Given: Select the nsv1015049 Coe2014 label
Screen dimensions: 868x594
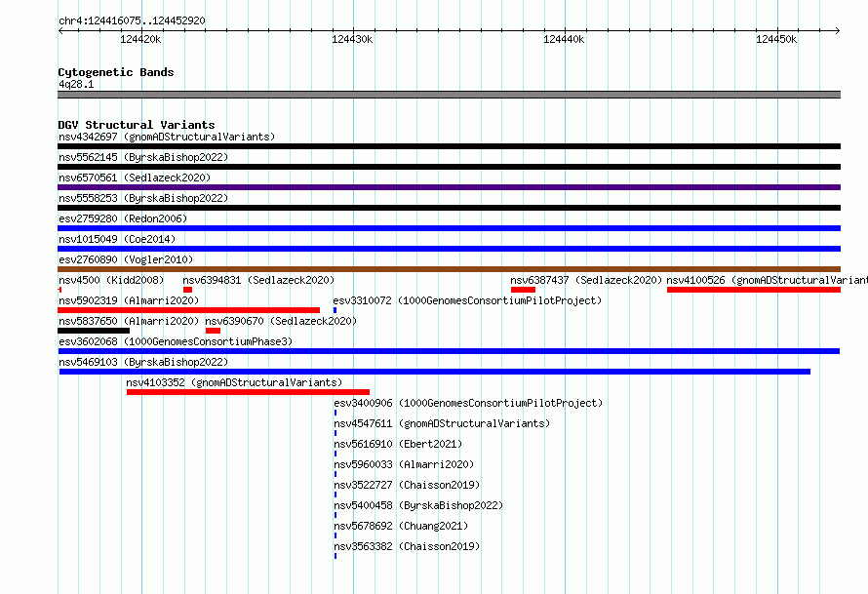Looking at the screenshot, I should point(117,239).
